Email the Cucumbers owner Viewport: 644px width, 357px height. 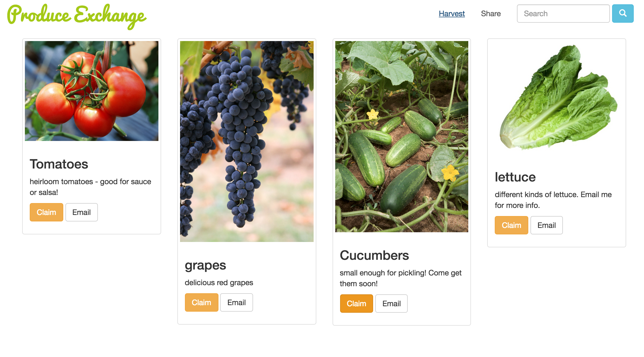(391, 304)
